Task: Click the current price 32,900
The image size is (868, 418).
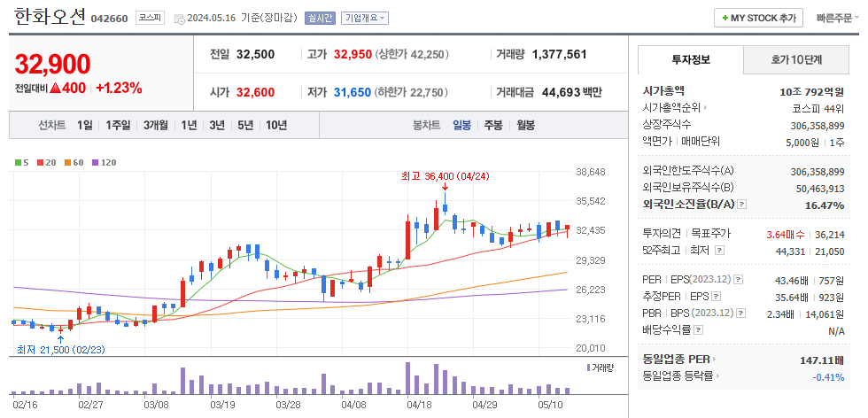Action: pos(52,65)
